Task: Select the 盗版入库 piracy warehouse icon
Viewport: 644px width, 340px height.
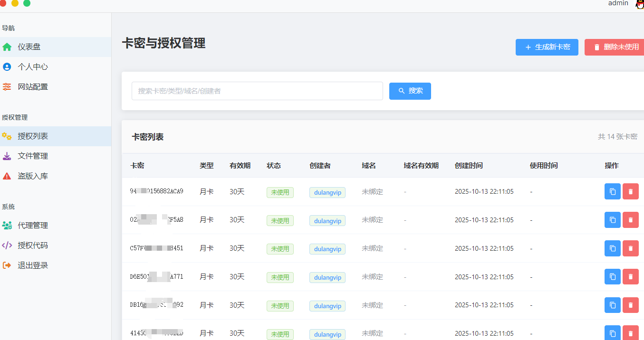Action: (7, 175)
